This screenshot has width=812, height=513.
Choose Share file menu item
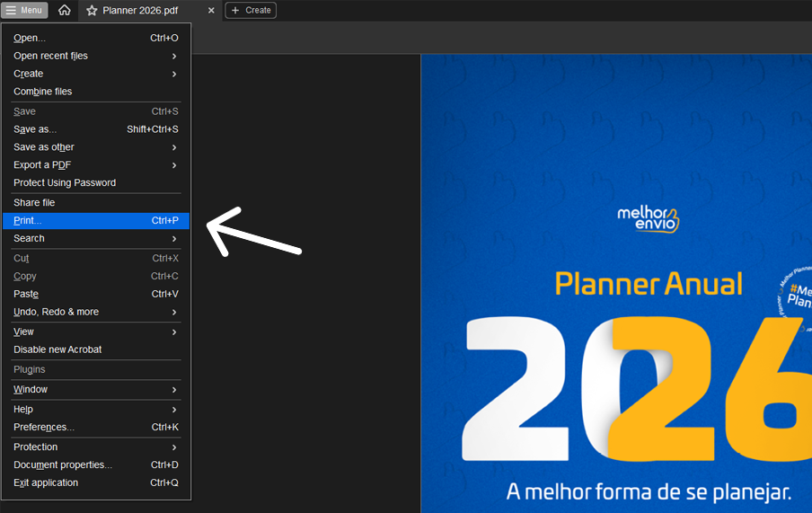[x=96, y=203]
